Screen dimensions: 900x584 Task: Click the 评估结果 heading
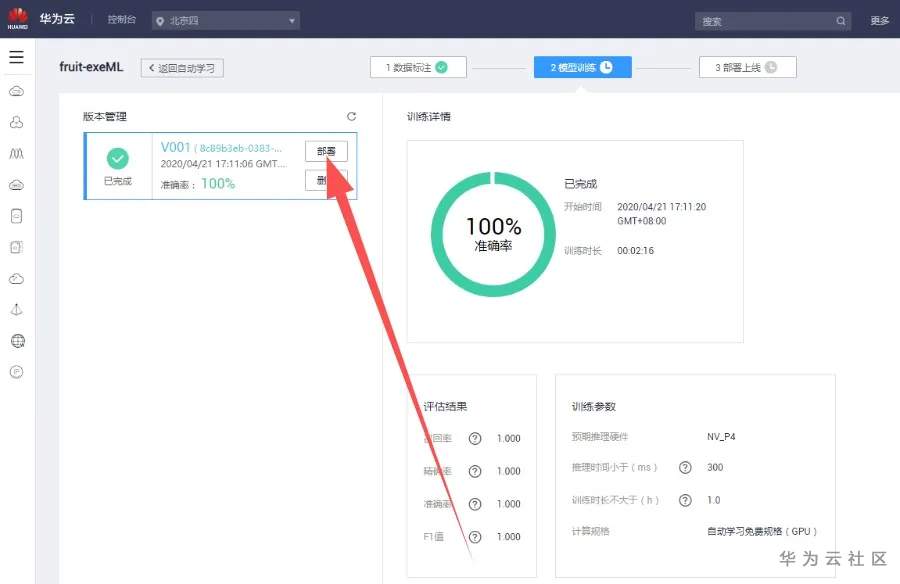pos(445,407)
